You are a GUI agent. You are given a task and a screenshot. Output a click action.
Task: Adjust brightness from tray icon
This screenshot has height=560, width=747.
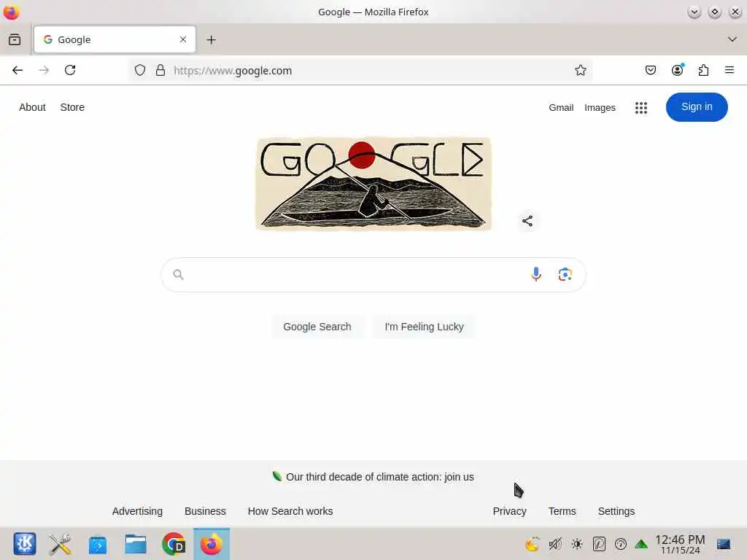[577, 544]
